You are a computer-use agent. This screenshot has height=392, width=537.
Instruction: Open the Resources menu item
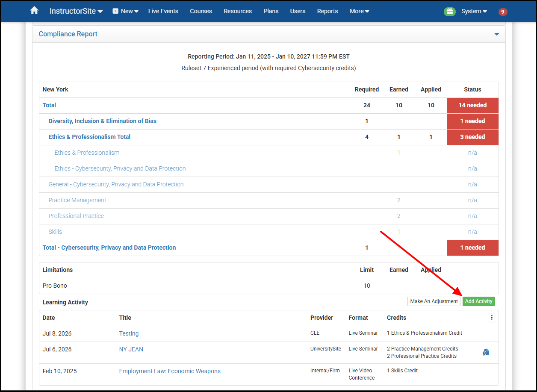point(238,11)
